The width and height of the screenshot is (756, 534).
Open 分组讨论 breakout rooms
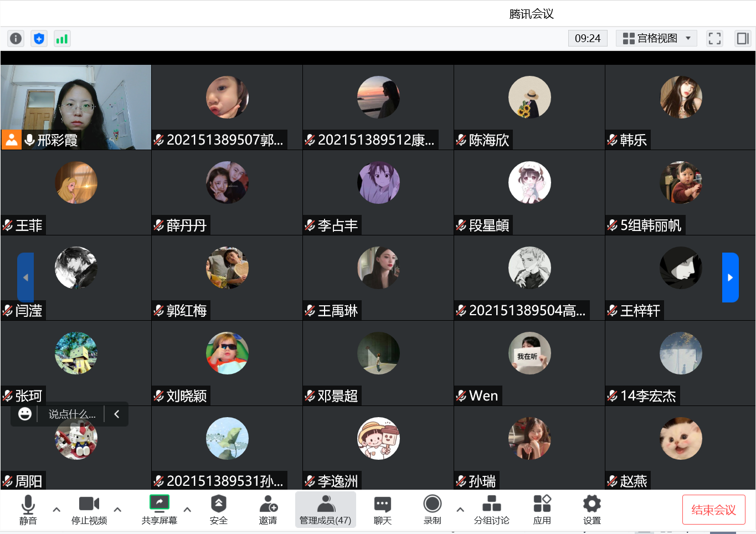(491, 510)
